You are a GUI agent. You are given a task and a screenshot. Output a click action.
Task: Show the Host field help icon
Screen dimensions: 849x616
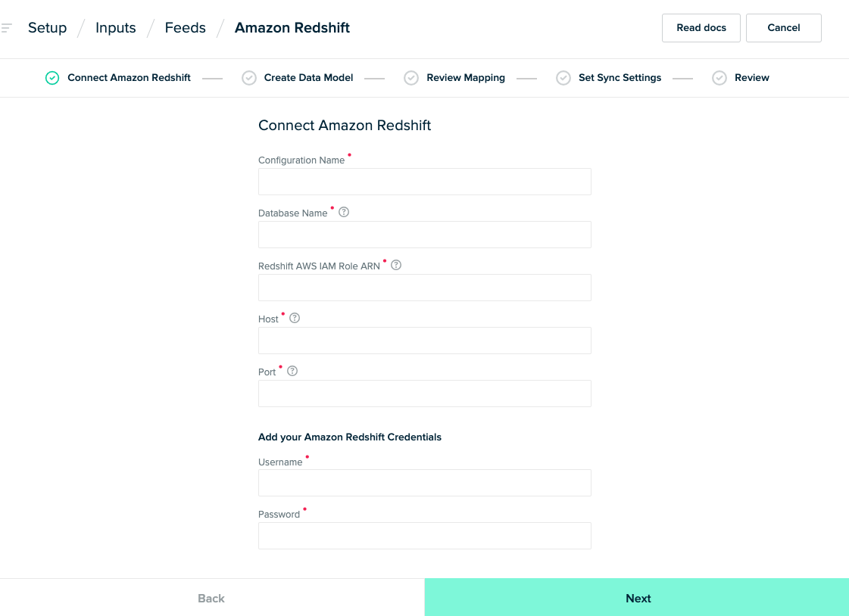[295, 318]
